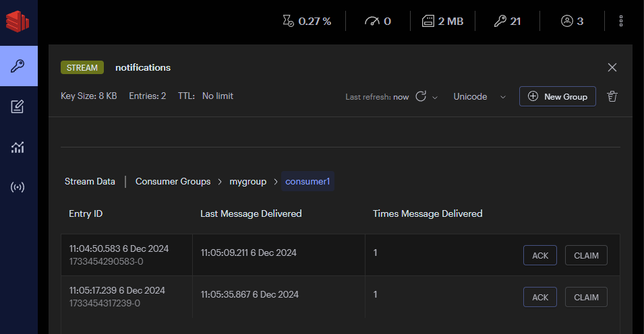Screen dimensions: 644x334
Task: Open the Analysis Tools chart icon
Action: click(x=18, y=147)
